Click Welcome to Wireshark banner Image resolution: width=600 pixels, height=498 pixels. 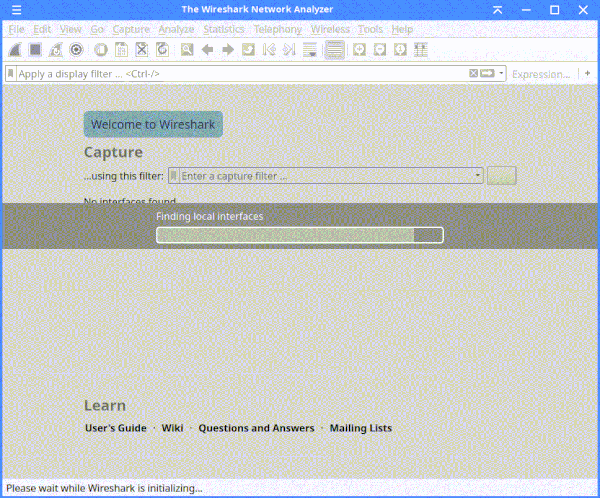153,124
